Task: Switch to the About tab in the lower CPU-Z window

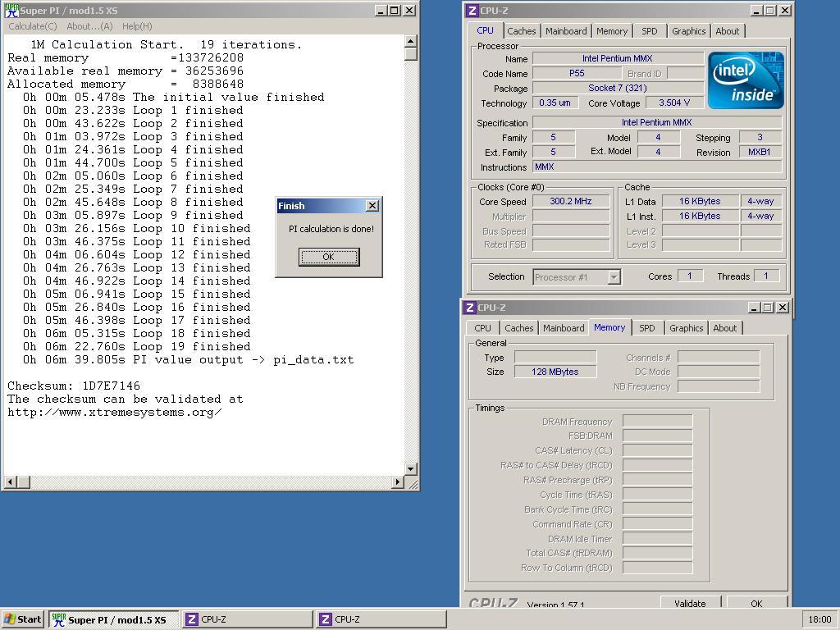Action: point(725,328)
